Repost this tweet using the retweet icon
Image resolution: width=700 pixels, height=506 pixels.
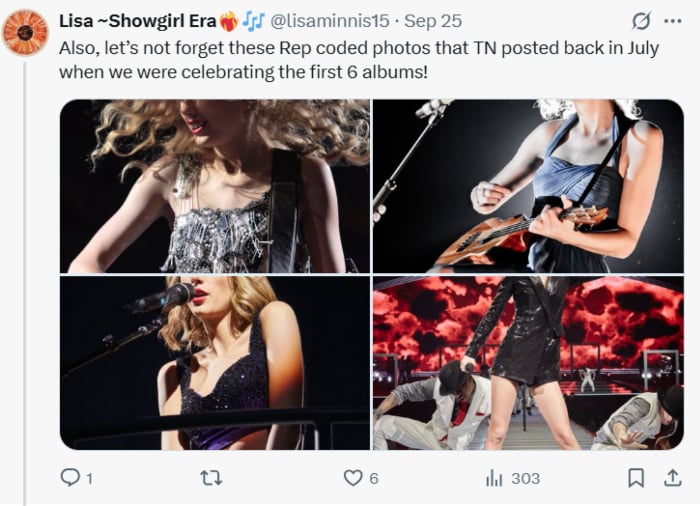211,479
